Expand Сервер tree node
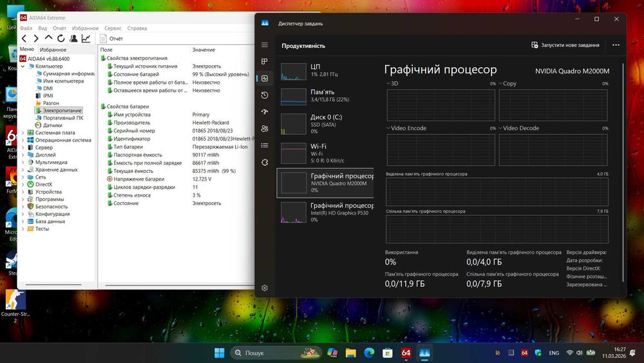The width and height of the screenshot is (644, 363). click(x=23, y=148)
